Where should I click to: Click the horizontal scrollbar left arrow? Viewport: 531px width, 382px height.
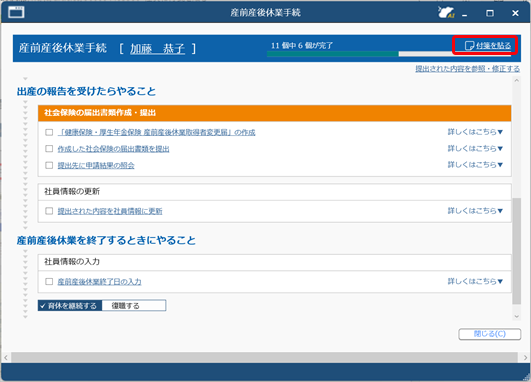point(6,357)
